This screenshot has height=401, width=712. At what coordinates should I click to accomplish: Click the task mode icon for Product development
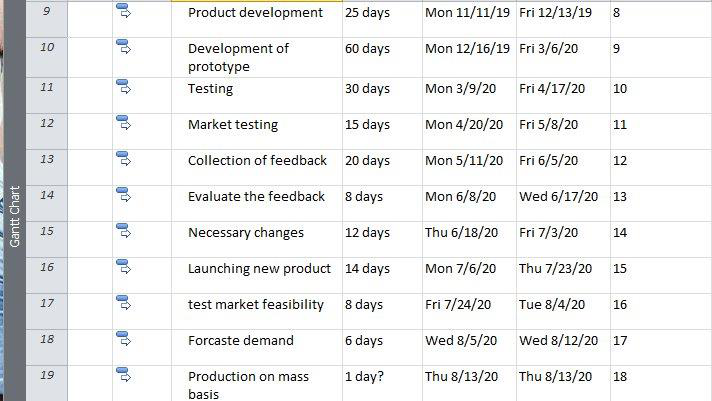[x=124, y=11]
